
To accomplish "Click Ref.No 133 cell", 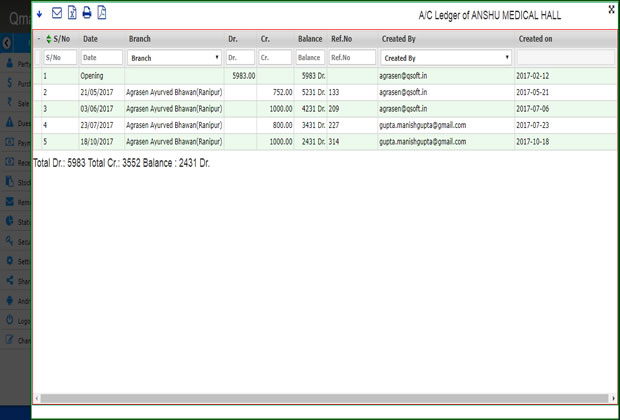I will pyautogui.click(x=352, y=93).
